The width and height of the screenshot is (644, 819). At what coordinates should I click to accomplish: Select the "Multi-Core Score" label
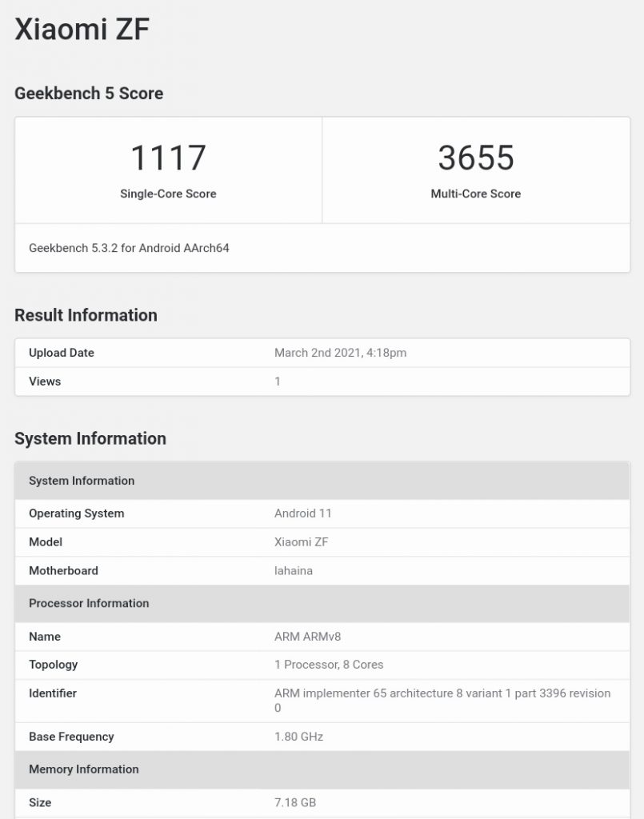click(476, 194)
